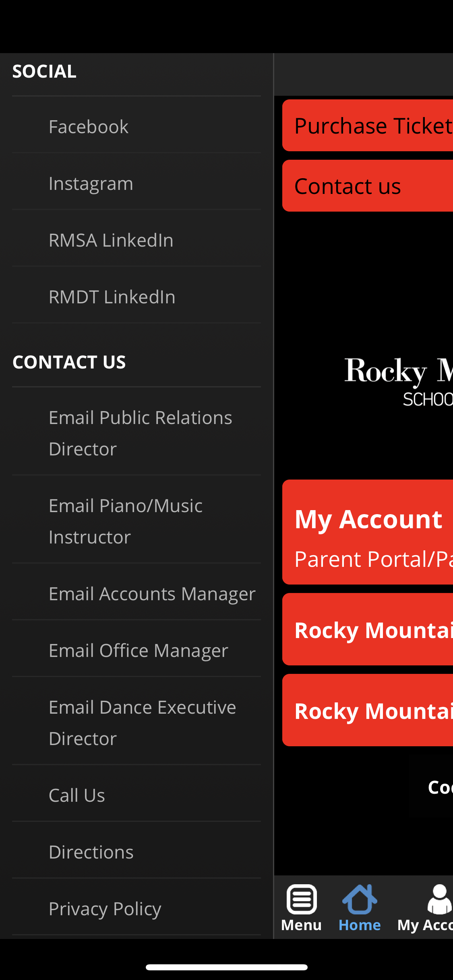Choose Email Dance Executive Director
Image resolution: width=453 pixels, height=980 pixels.
coord(137,723)
